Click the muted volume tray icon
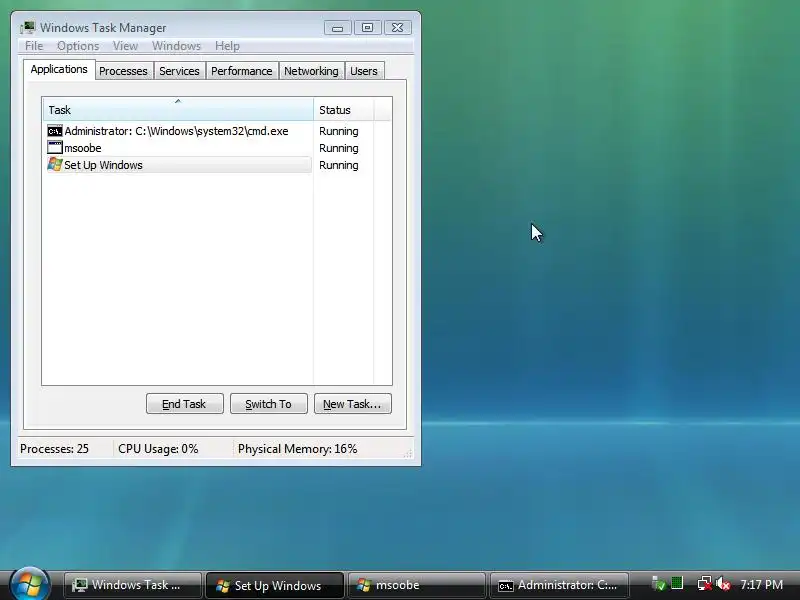Screen dimensions: 800x600 (723, 584)
